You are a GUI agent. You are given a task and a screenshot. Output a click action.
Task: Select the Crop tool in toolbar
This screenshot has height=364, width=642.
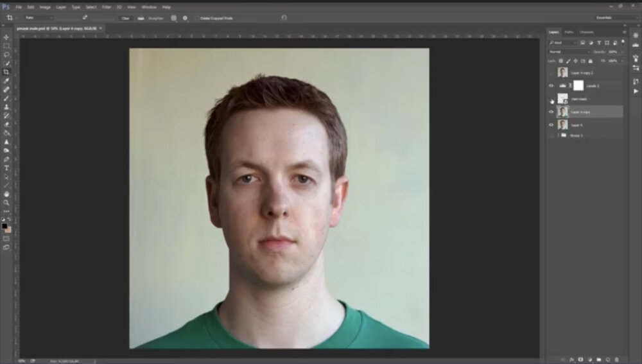click(x=6, y=72)
